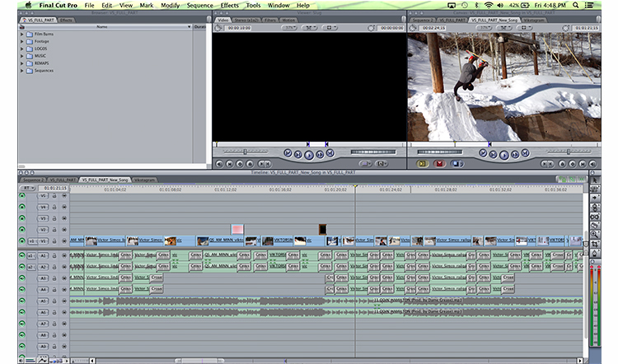Switch to the Effects tab in the Browser
The width and height of the screenshot is (618, 364).
point(66,20)
